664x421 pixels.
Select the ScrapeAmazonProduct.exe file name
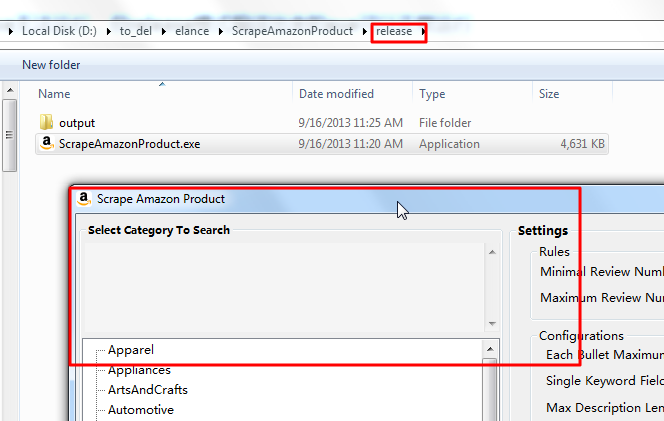pos(130,144)
